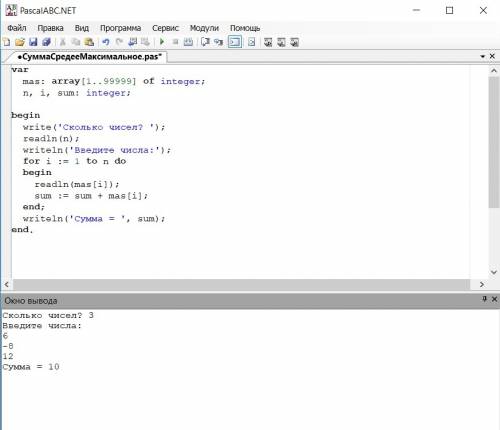Close the Окно вывода panel

click(494, 299)
